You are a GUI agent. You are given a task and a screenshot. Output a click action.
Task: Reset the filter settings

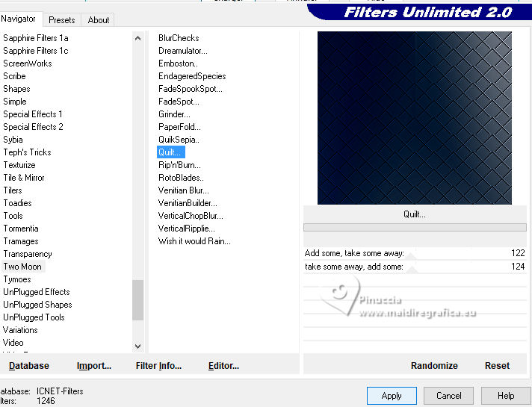tap(497, 366)
